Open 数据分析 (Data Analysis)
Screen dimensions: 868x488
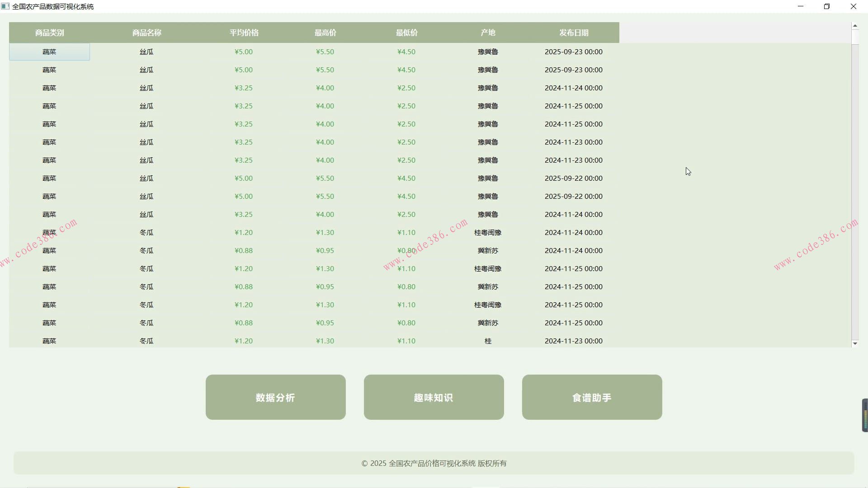(275, 397)
